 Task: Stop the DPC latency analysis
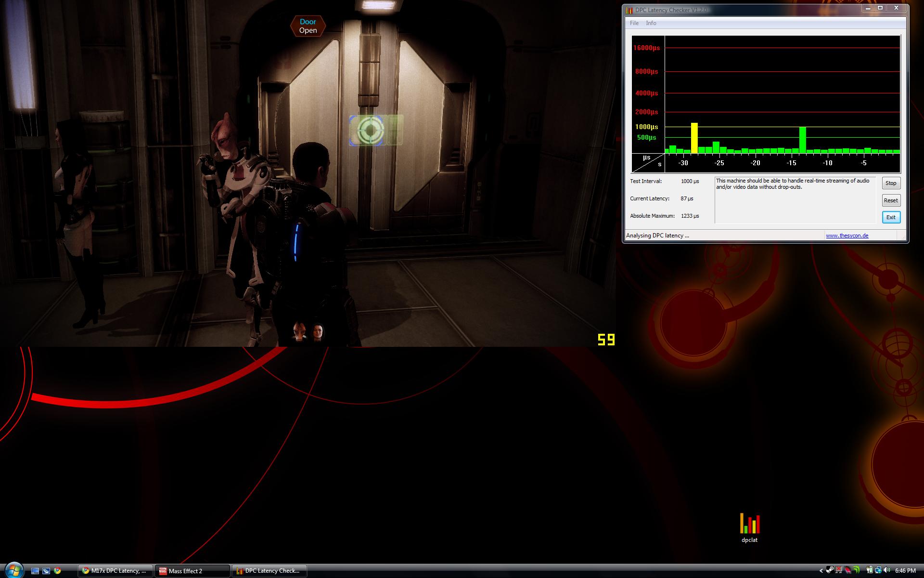[x=891, y=183]
